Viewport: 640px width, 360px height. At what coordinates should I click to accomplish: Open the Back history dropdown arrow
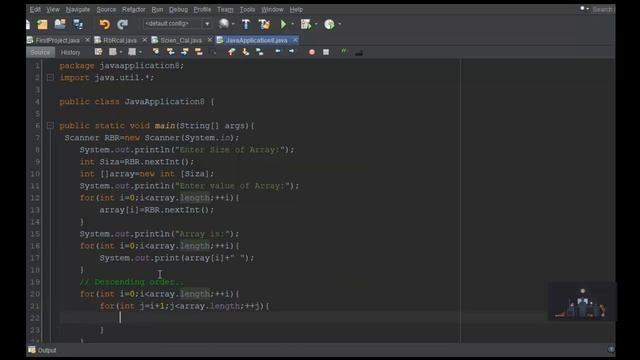121,52
